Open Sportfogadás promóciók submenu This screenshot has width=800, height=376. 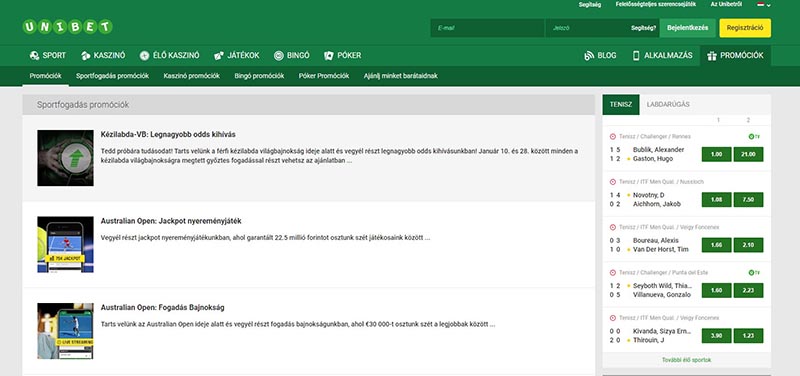tap(112, 76)
